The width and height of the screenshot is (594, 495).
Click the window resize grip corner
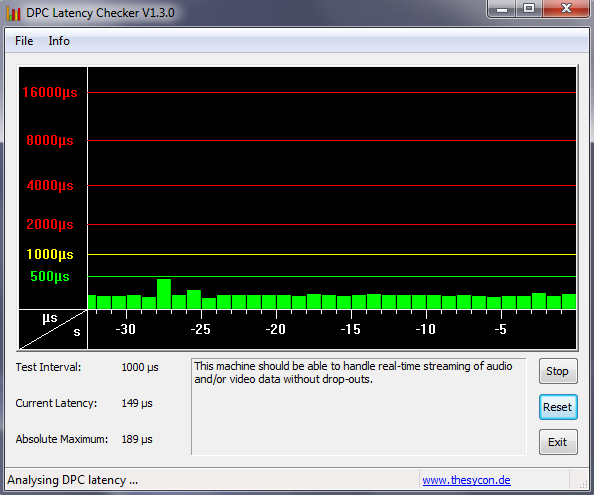(x=583, y=484)
